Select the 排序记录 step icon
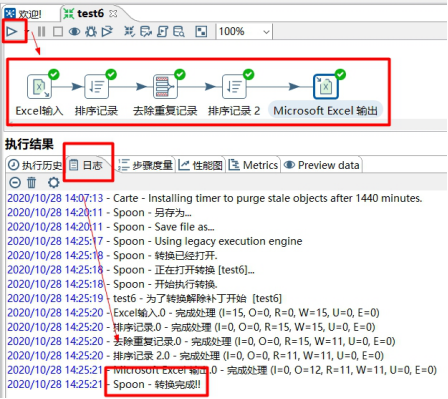Viewport: 448px width, 399px height. (x=97, y=87)
